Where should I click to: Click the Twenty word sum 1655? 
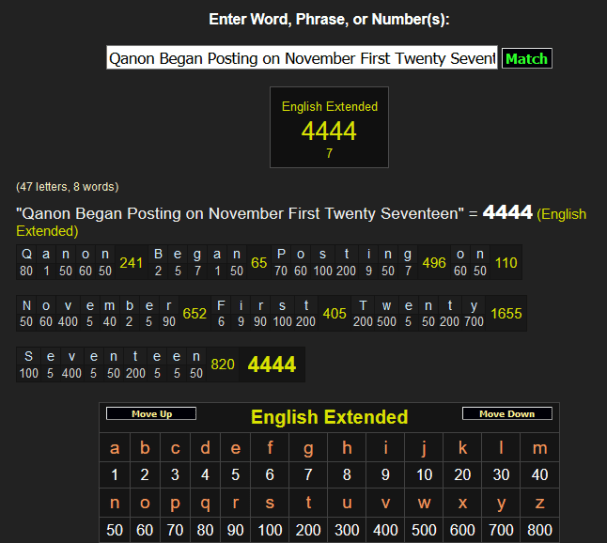(506, 314)
